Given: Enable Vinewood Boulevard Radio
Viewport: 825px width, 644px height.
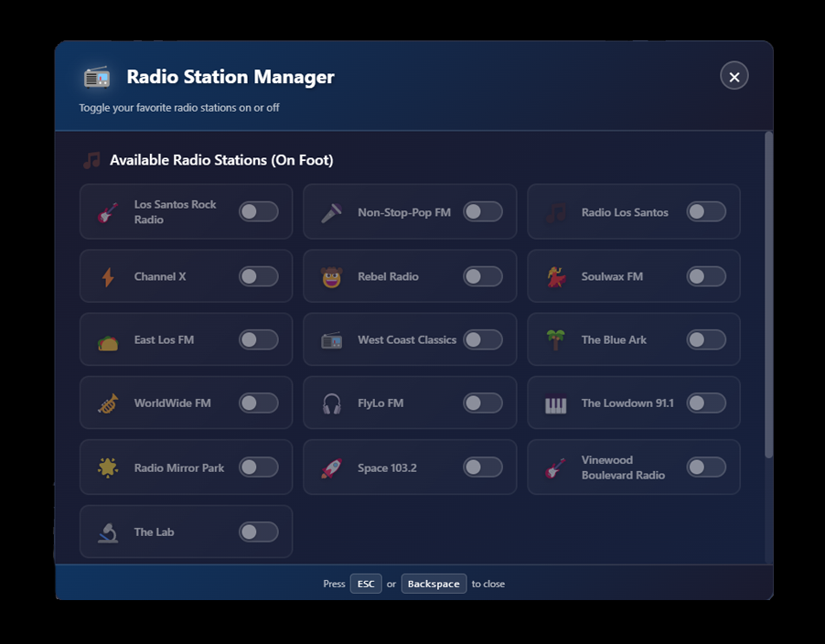Looking at the screenshot, I should pyautogui.click(x=706, y=467).
